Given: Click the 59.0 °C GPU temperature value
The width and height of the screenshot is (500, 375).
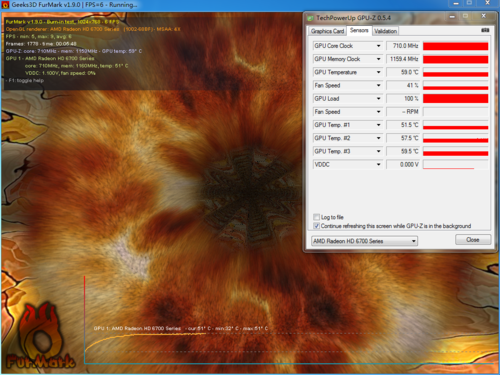Looking at the screenshot, I should tap(403, 72).
